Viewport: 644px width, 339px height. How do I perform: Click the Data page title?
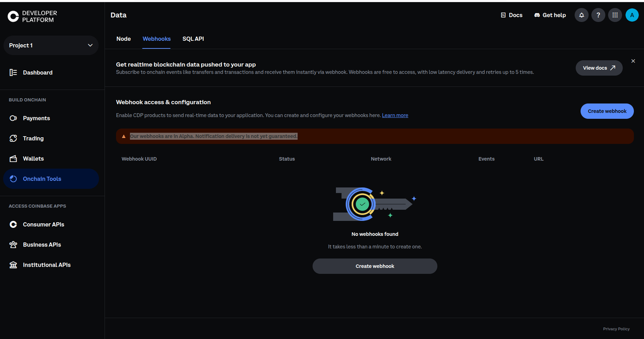(x=119, y=15)
